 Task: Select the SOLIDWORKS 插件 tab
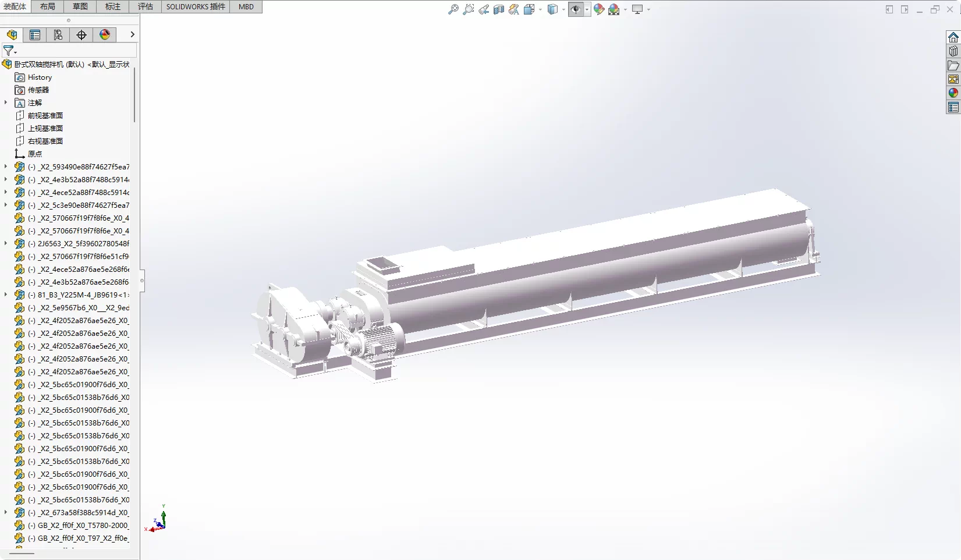pos(196,6)
